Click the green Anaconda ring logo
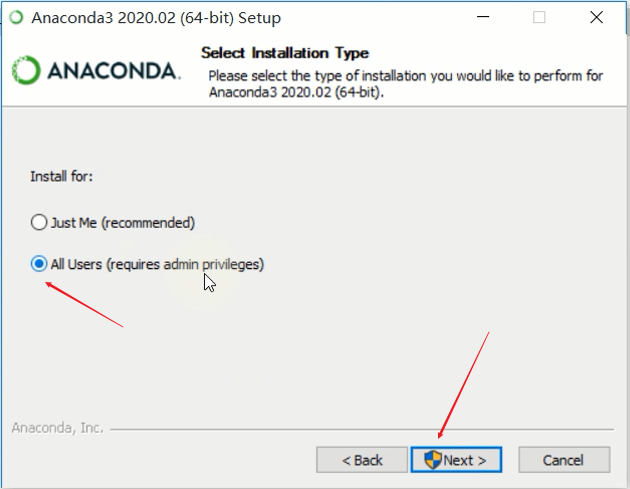 click(26, 70)
